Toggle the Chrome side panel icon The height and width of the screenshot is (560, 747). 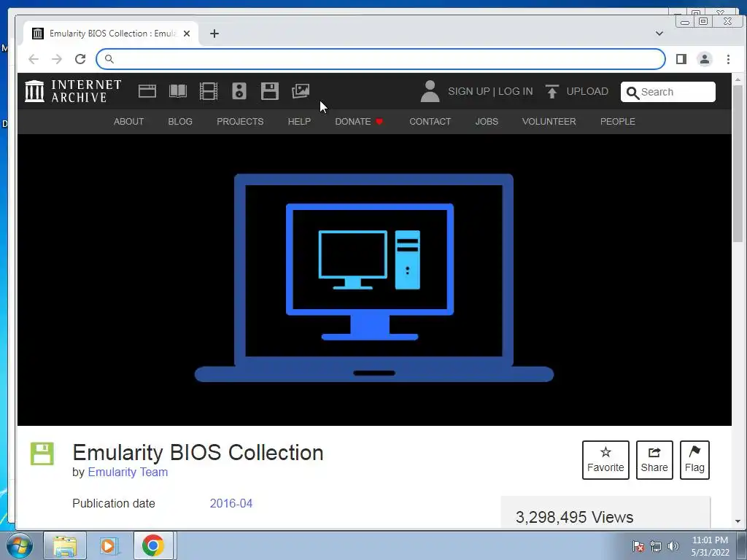(x=681, y=59)
